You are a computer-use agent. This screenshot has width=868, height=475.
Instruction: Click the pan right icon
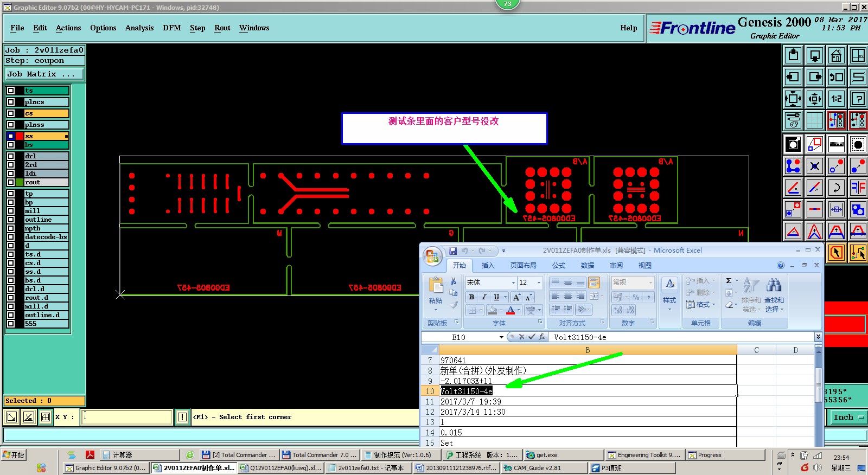(815, 77)
